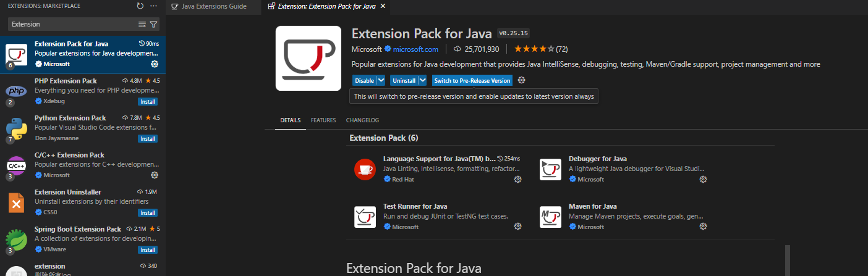Open manage gear for C/C++ Extension Pack
The width and height of the screenshot is (868, 276).
pyautogui.click(x=155, y=175)
